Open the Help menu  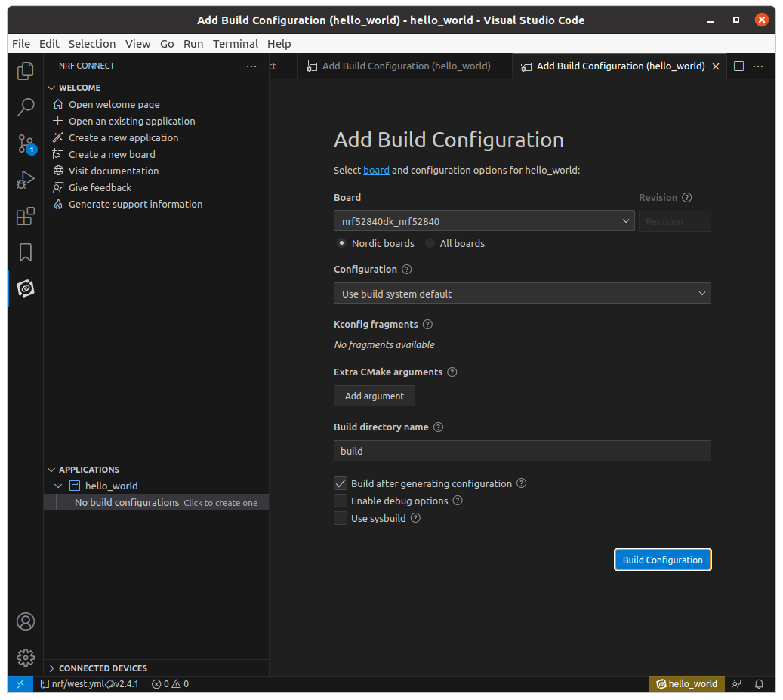coord(279,44)
